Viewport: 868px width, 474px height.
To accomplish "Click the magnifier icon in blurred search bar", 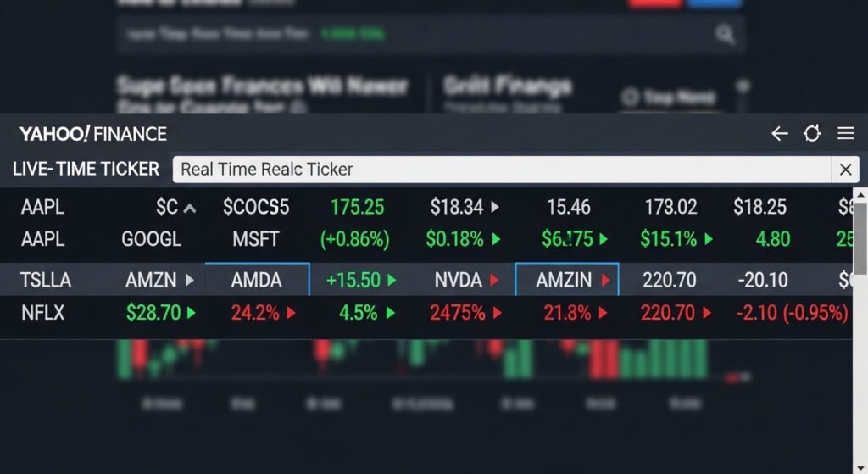I will click(725, 34).
